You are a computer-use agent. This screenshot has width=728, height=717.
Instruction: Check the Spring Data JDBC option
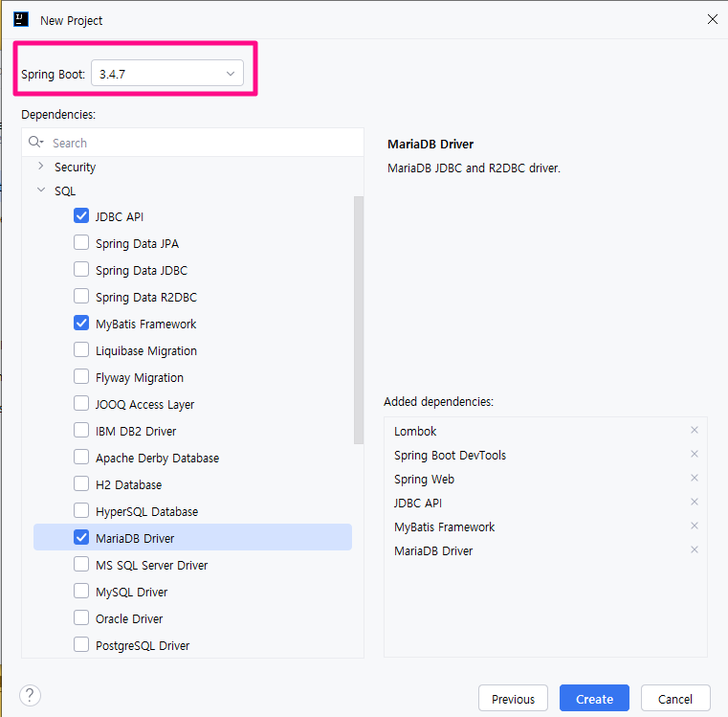click(x=81, y=269)
